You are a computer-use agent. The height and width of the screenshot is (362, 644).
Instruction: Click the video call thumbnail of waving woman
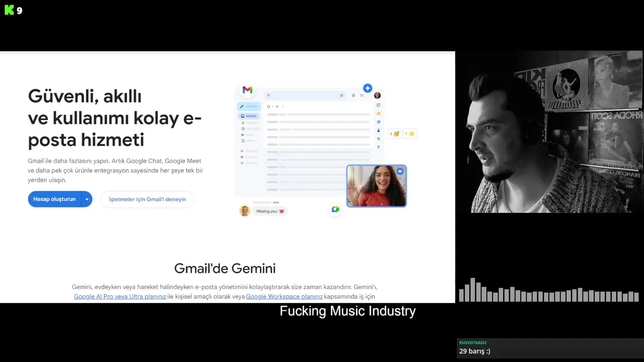tap(376, 186)
